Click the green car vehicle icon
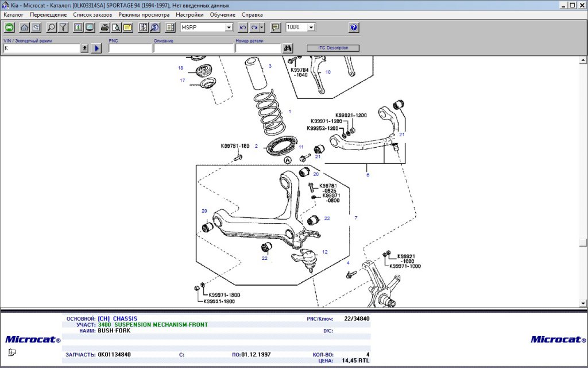 (9, 27)
